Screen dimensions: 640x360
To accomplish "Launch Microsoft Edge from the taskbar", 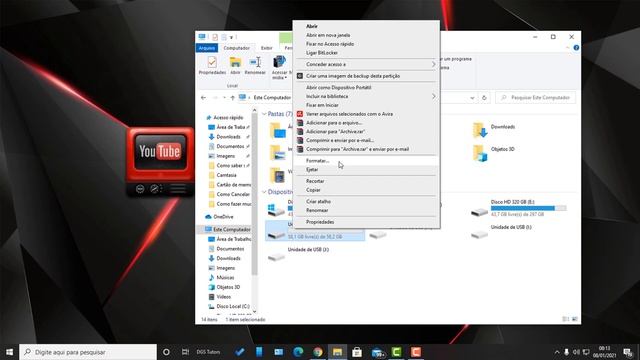I will [x=298, y=352].
